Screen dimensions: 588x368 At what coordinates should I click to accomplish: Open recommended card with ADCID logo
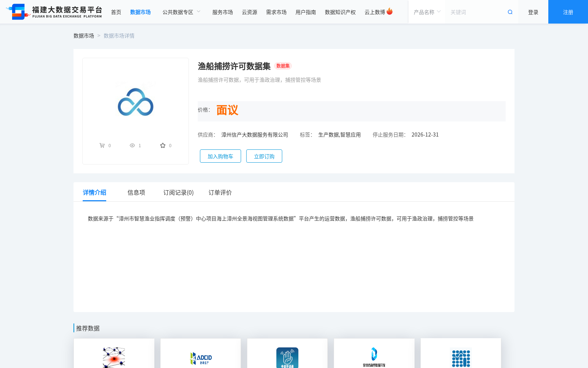coord(201,353)
